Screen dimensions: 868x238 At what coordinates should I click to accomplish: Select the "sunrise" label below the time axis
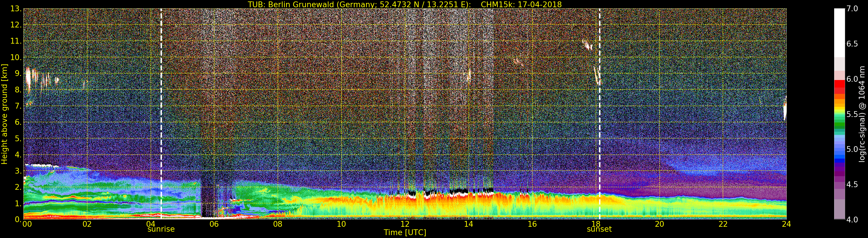[161, 229]
